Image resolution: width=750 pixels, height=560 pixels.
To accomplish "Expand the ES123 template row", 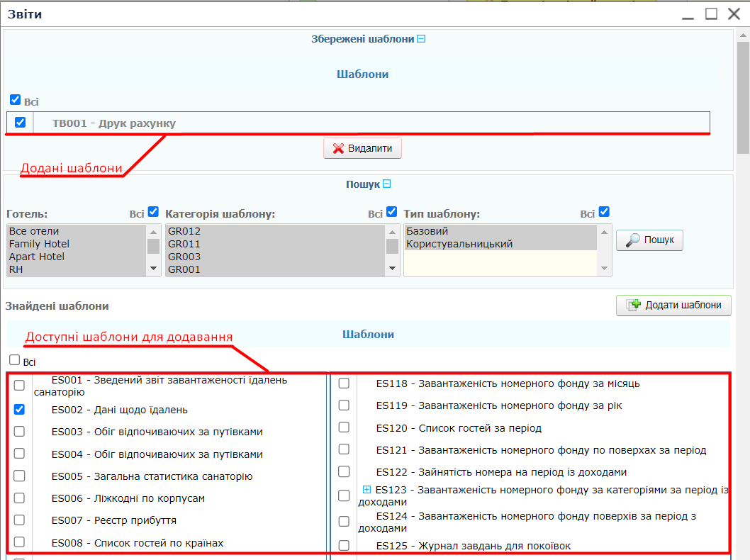I will (x=366, y=489).
